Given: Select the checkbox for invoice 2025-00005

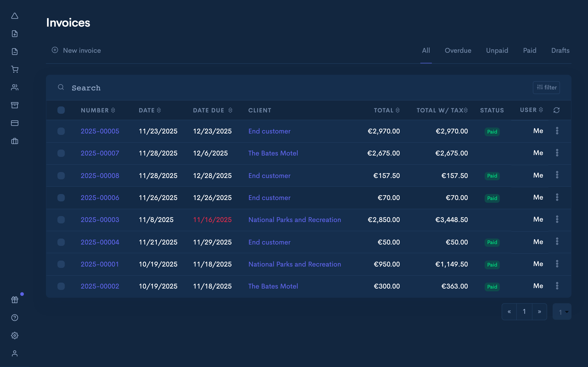Looking at the screenshot, I should (61, 131).
